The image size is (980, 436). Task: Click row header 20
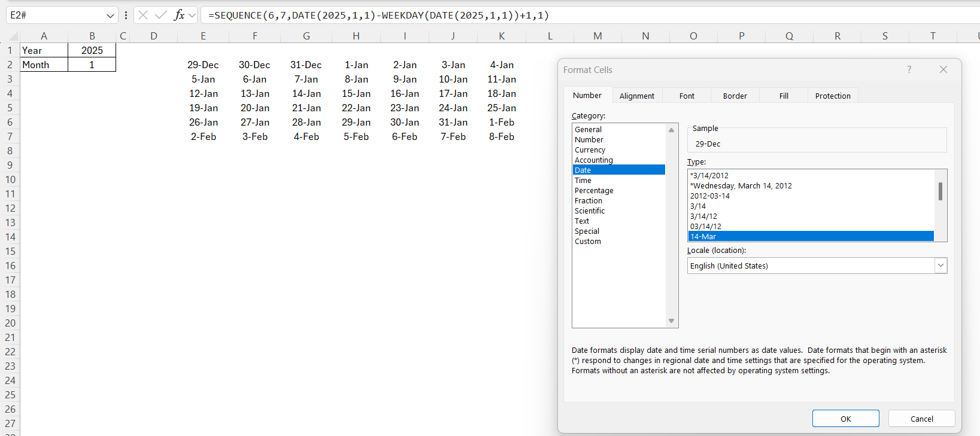(10, 323)
